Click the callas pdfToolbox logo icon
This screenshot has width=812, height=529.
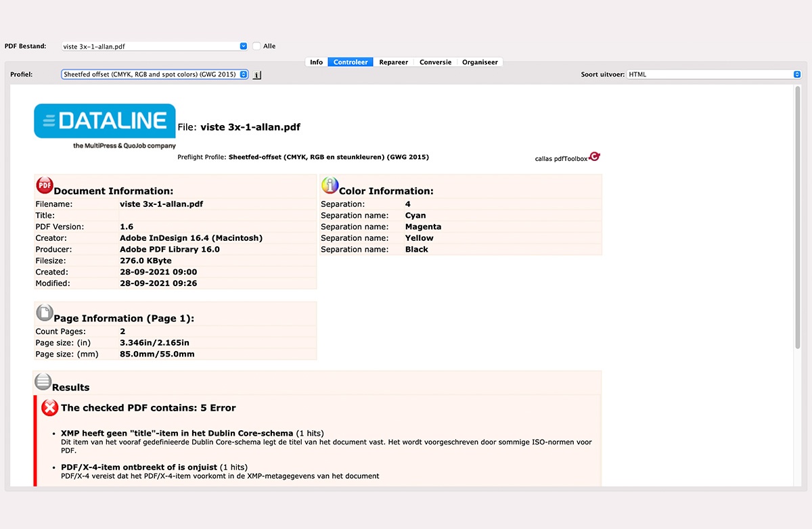click(x=595, y=157)
